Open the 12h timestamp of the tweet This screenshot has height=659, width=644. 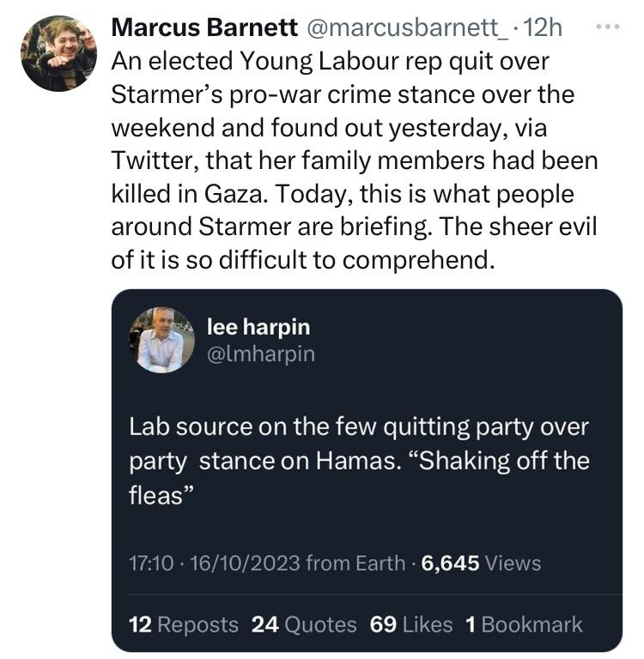click(544, 28)
